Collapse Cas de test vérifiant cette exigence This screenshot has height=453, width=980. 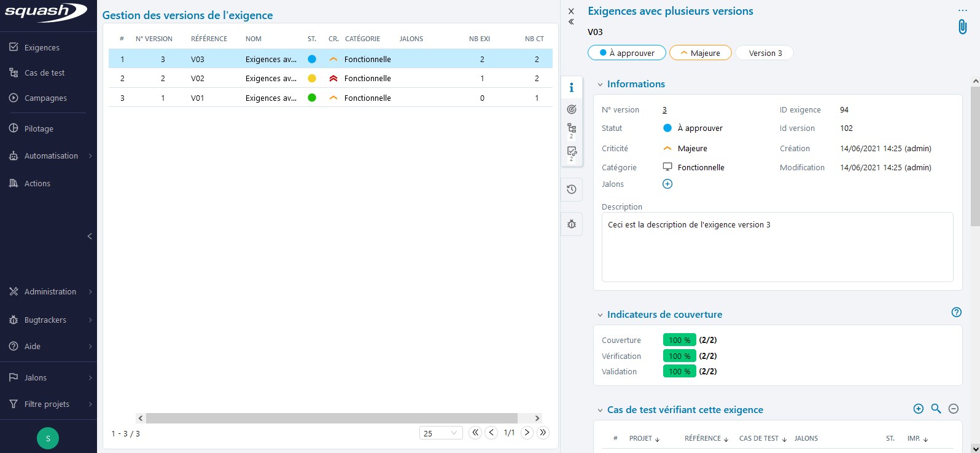point(600,410)
